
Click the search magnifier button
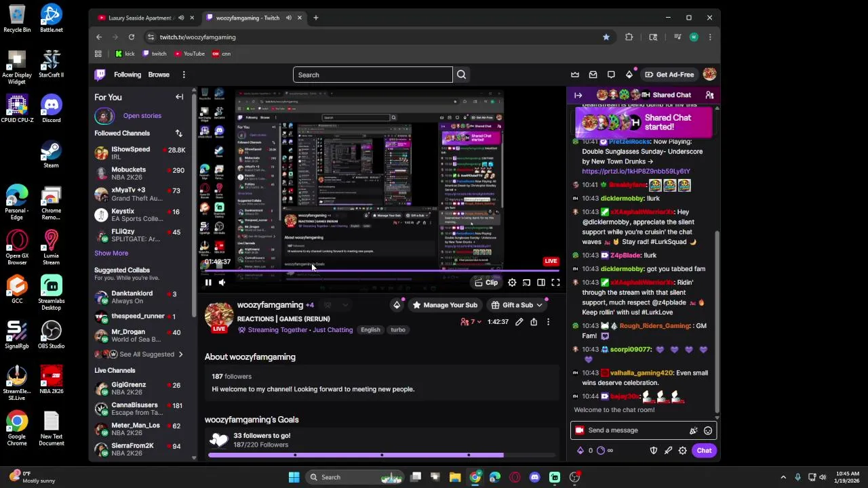point(461,75)
